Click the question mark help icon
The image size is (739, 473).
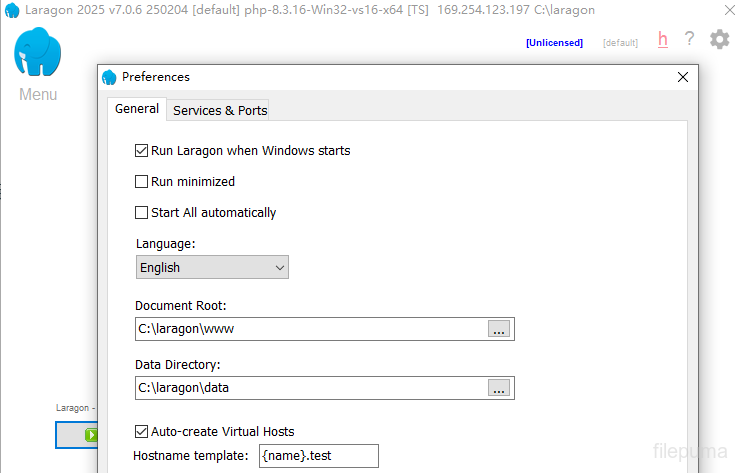pos(689,39)
